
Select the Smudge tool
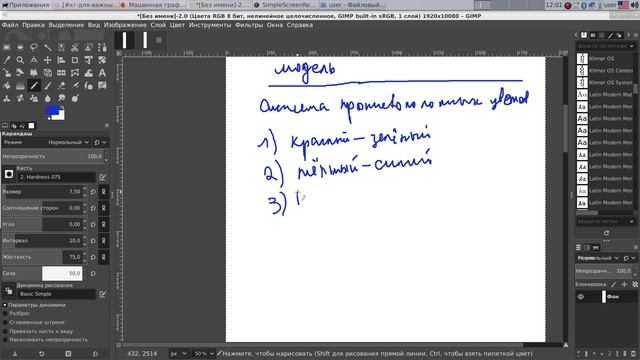pyautogui.click(x=61, y=98)
